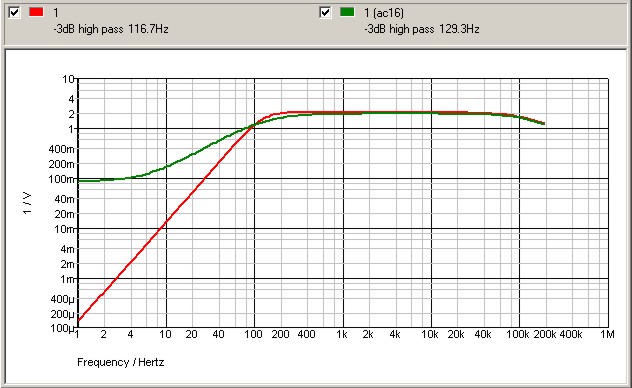Uncheck the red curve 1 checkbox
The width and height of the screenshot is (632, 388).
(x=14, y=12)
